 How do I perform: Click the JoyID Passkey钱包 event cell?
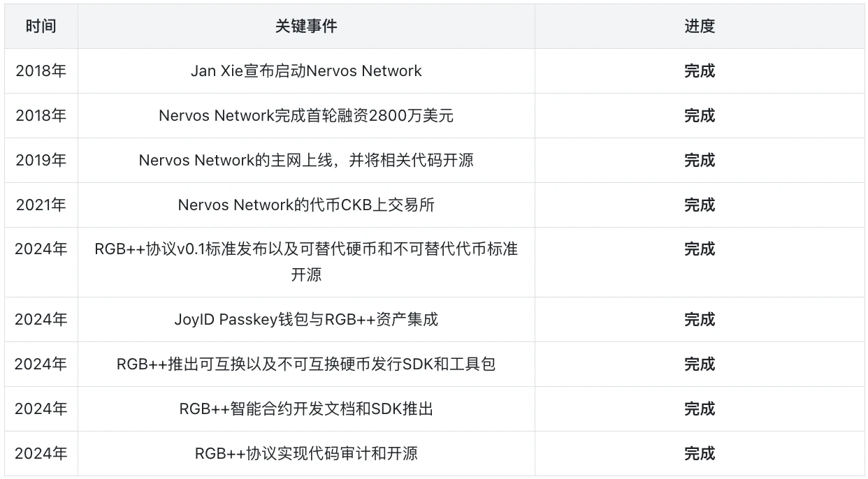click(x=306, y=320)
